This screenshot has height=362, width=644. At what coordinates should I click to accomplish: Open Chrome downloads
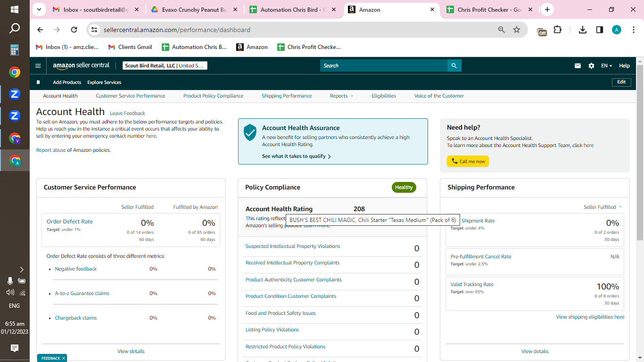583,30
